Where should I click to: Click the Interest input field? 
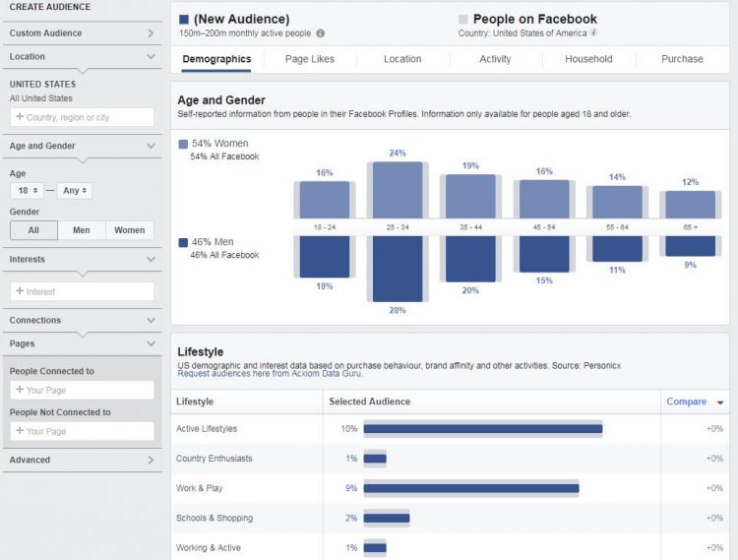click(82, 291)
